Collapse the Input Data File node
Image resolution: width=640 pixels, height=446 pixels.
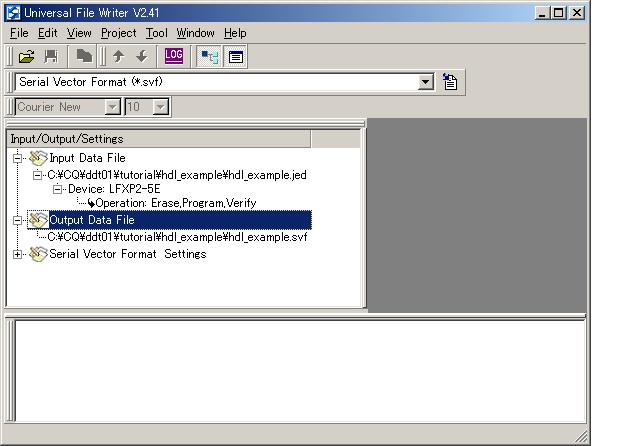[x=17, y=158]
